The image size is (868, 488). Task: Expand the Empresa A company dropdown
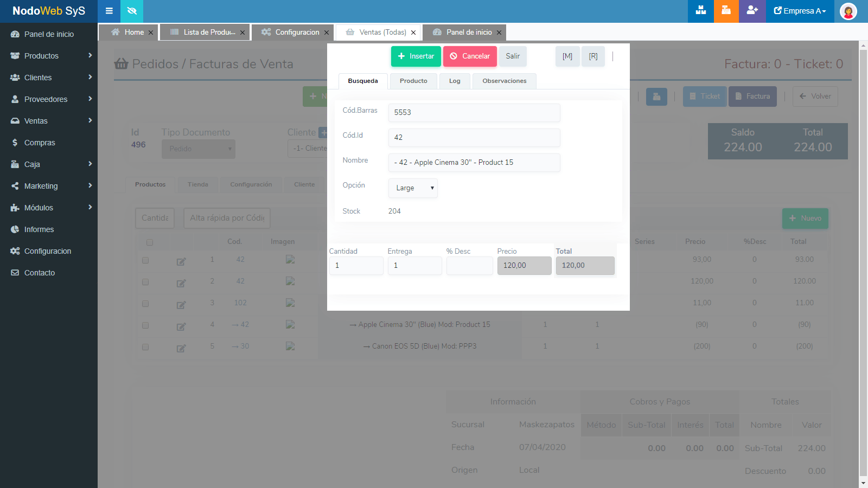[800, 11]
